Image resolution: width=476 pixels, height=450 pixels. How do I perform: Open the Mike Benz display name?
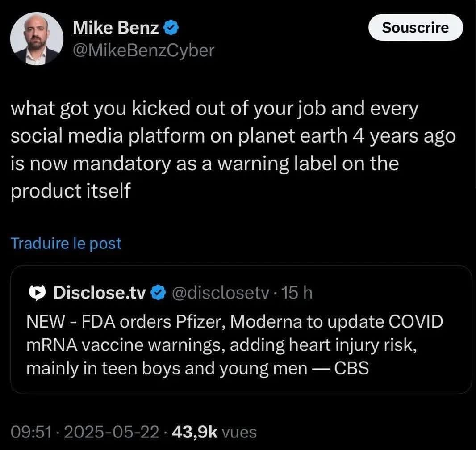point(115,29)
